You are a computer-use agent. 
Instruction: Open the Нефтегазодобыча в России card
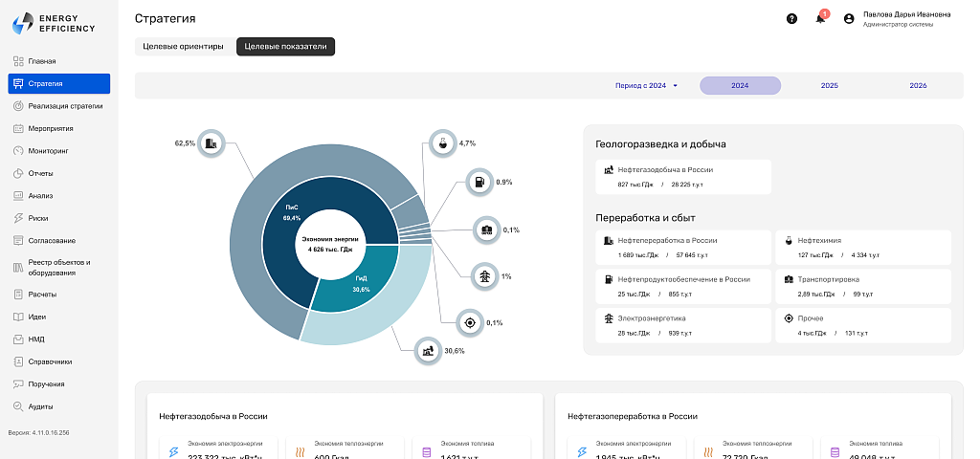pyautogui.click(x=683, y=177)
